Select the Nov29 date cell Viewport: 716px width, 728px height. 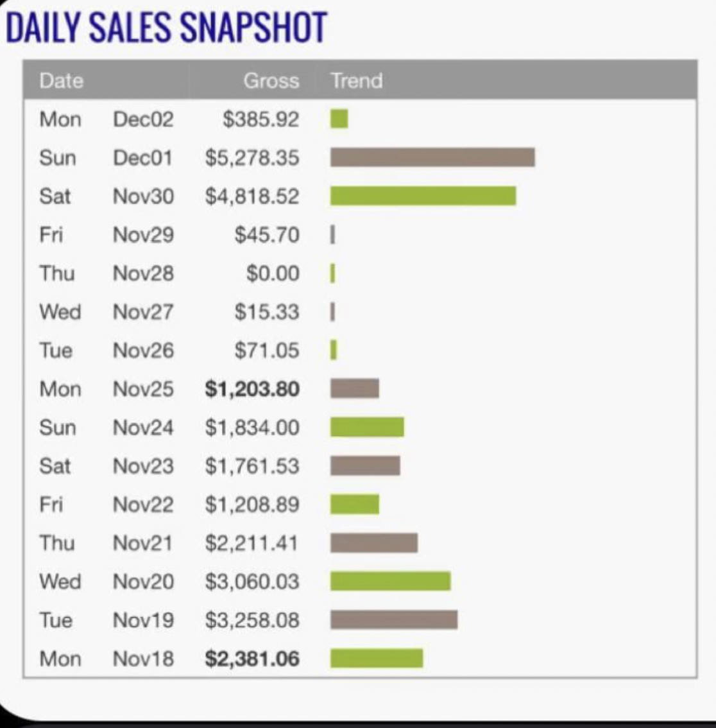[x=143, y=235]
